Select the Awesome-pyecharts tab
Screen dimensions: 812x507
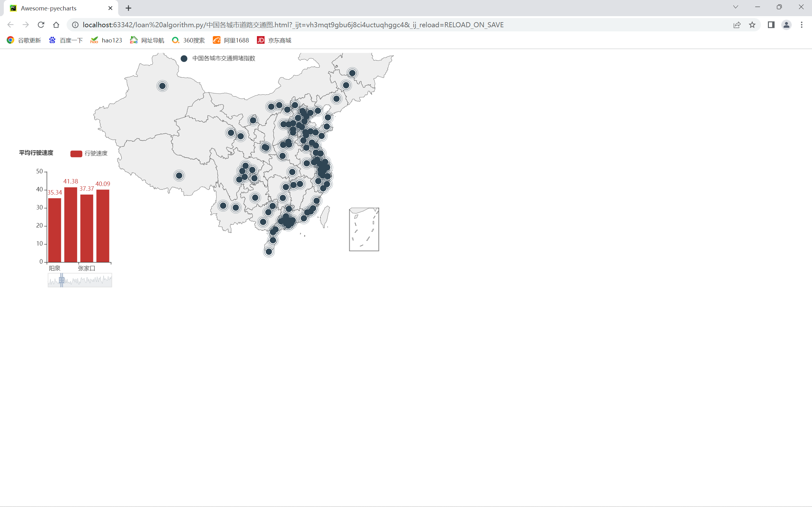49,8
